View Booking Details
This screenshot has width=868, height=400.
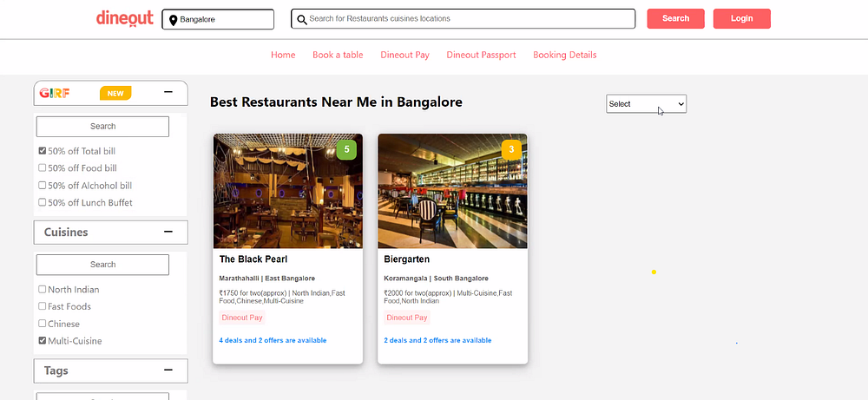[x=565, y=55]
